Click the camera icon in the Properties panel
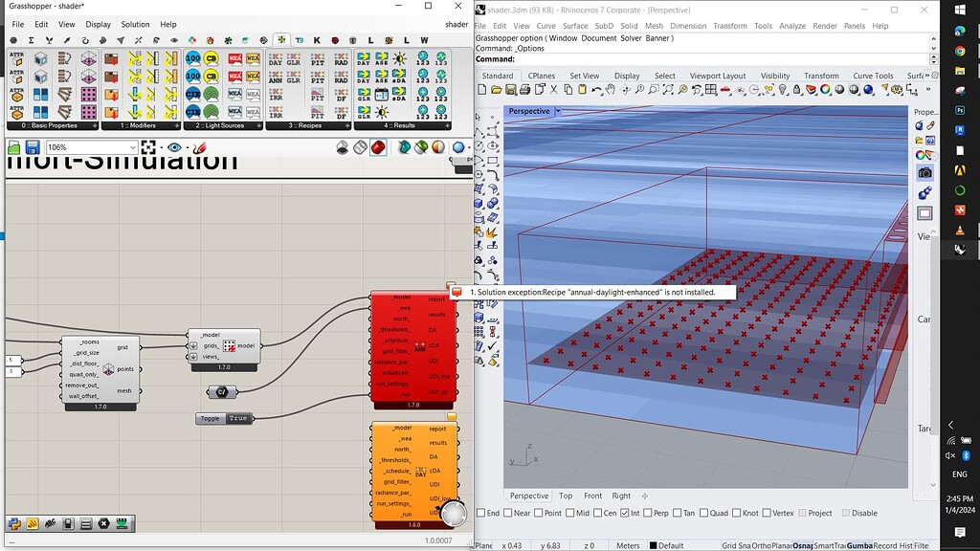The image size is (980, 551). (x=924, y=173)
